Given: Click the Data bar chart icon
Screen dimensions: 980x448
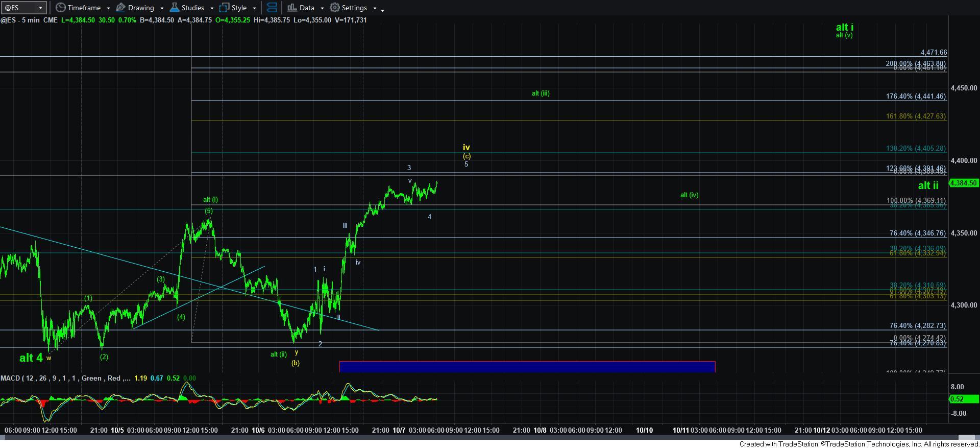Looking at the screenshot, I should click(x=292, y=8).
